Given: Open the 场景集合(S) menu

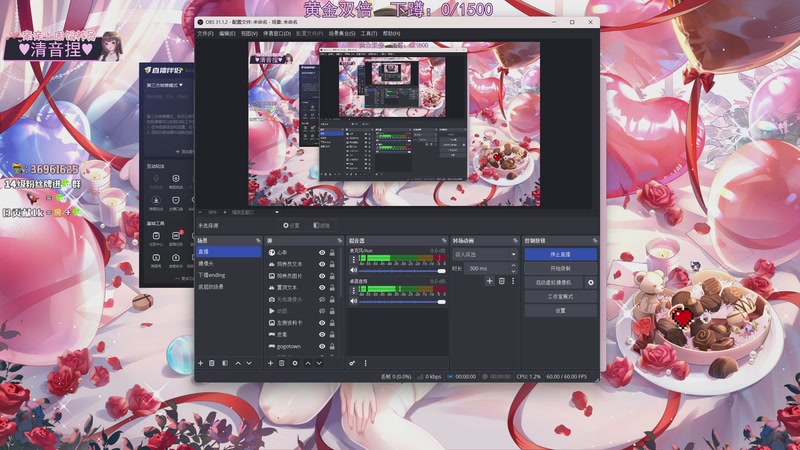Looking at the screenshot, I should tap(342, 34).
